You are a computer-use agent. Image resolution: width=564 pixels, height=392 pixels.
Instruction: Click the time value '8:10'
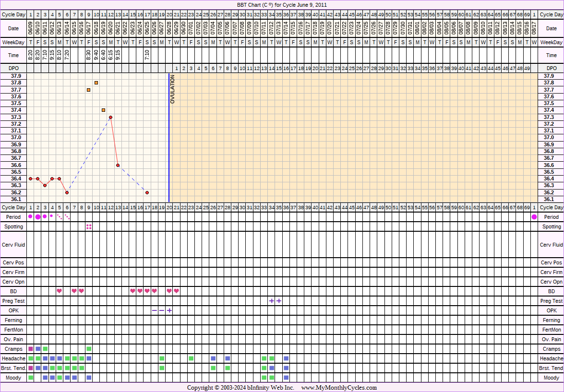point(60,55)
